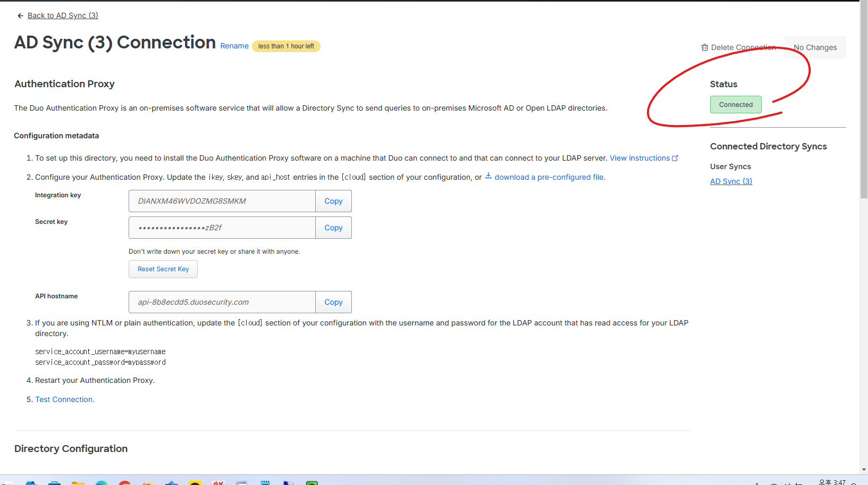
Task: Click the Integration key field
Action: pos(222,201)
